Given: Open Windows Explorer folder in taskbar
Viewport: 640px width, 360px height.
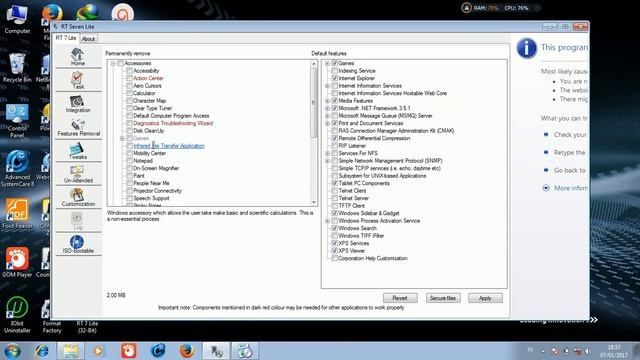Looking at the screenshot, I should pyautogui.click(x=71, y=351).
